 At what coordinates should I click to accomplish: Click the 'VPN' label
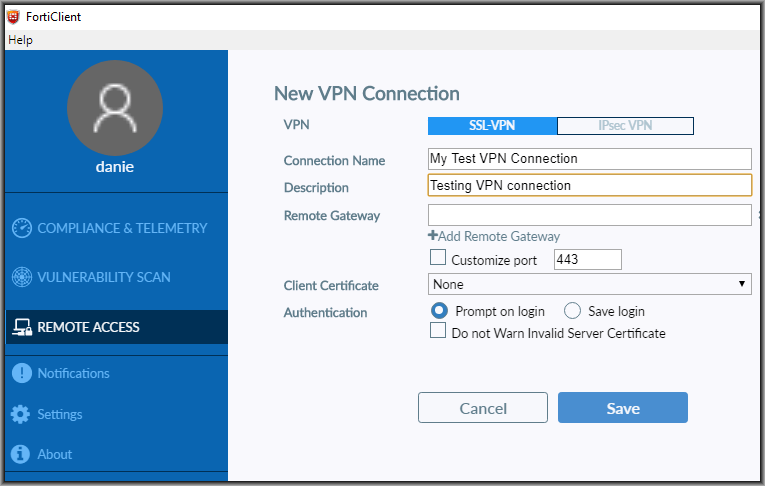click(296, 124)
